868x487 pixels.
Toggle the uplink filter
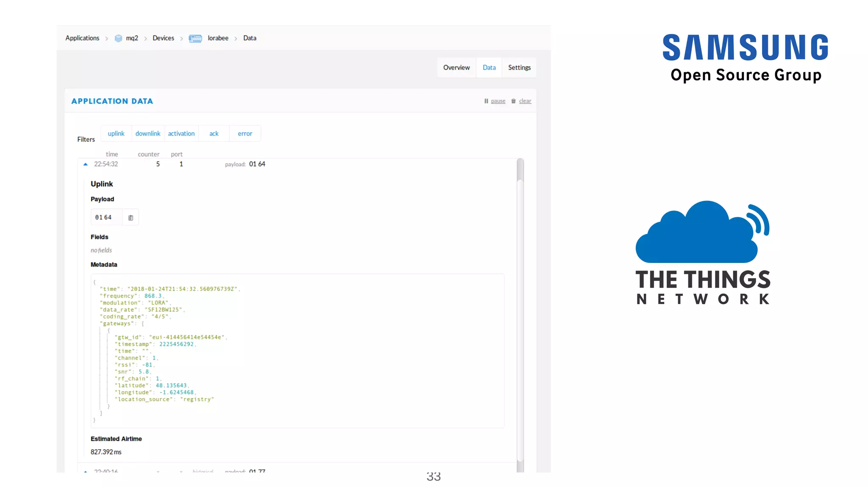(116, 133)
